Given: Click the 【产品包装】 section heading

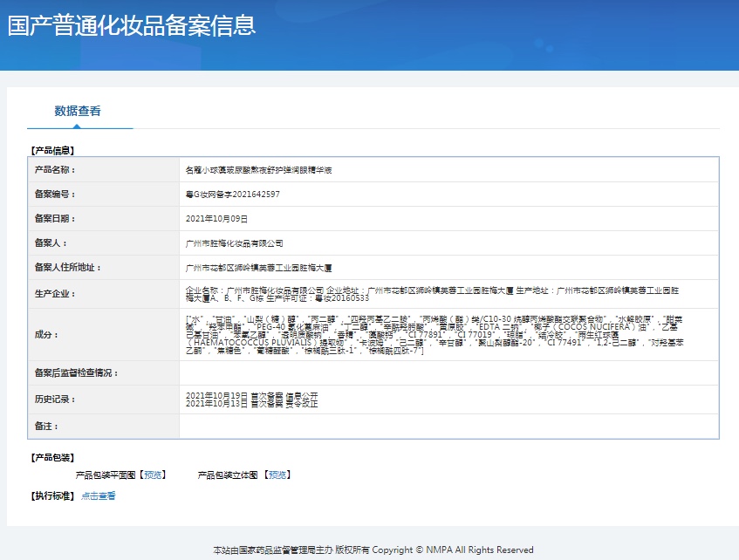Looking at the screenshot, I should click(52, 457).
